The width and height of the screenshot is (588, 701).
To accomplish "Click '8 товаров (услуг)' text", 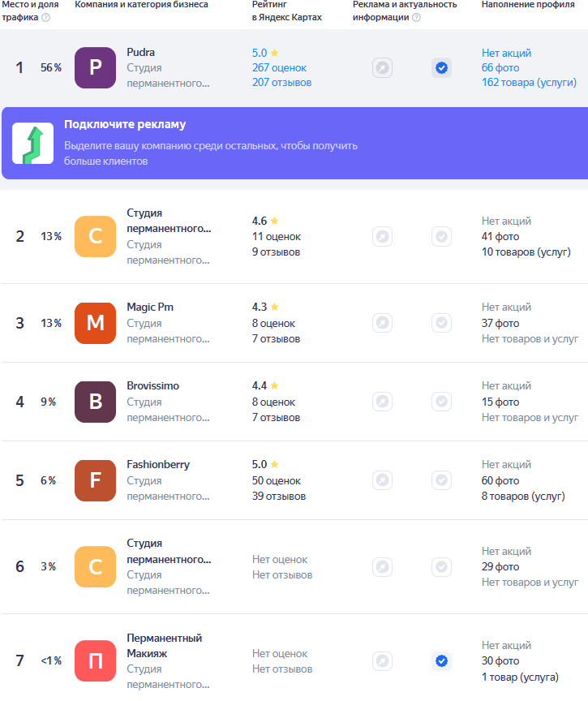I will pyautogui.click(x=523, y=497).
